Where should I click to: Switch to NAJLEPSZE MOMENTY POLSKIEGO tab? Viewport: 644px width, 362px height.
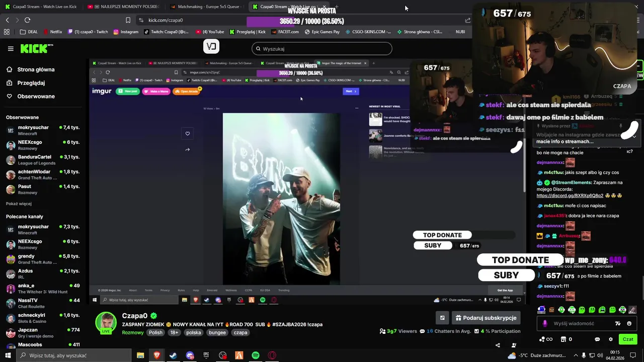123,7
